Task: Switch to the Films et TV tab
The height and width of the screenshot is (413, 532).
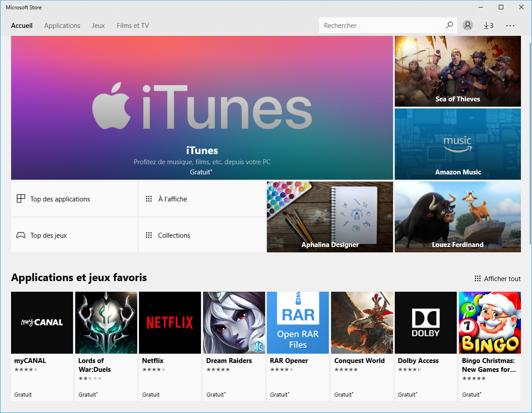Action: point(133,26)
